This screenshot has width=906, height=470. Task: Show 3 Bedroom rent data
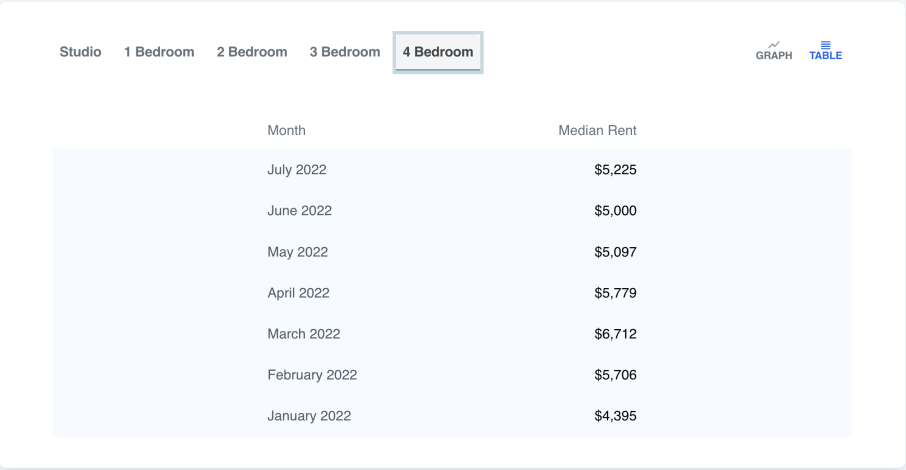[x=345, y=52]
